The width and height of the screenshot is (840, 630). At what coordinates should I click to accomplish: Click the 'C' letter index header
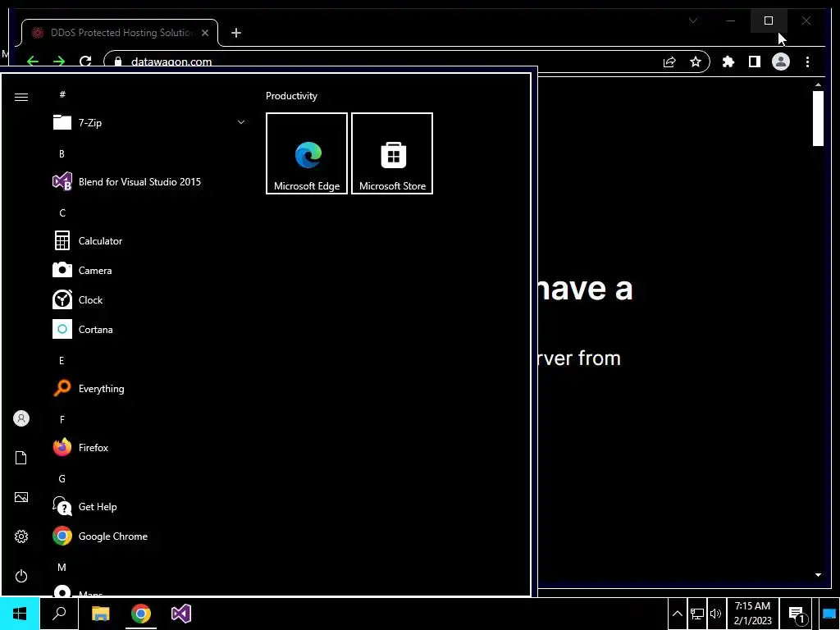[x=62, y=212]
